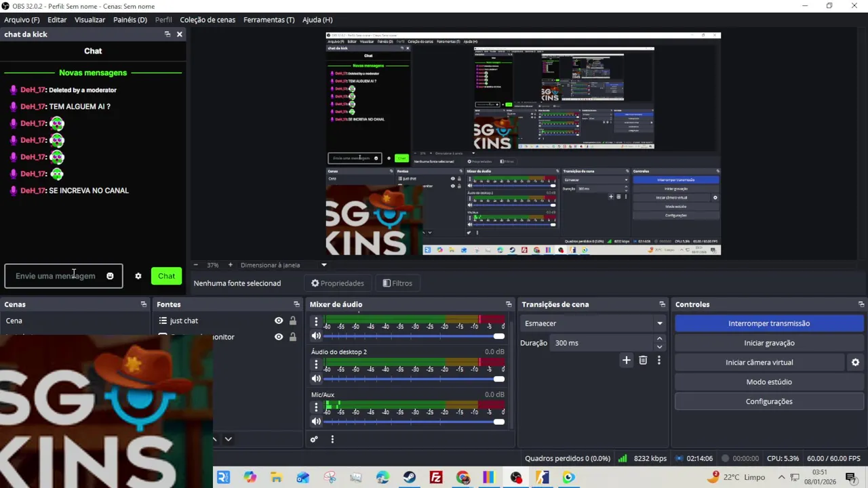Open Windows notification center icon
This screenshot has height=488, width=868.
tap(850, 477)
